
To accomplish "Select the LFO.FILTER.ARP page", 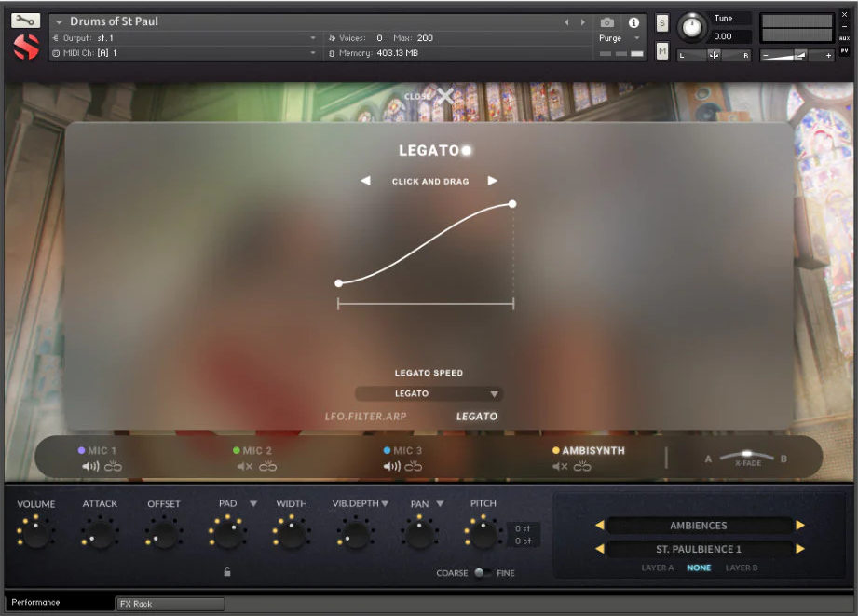I will 366,417.
